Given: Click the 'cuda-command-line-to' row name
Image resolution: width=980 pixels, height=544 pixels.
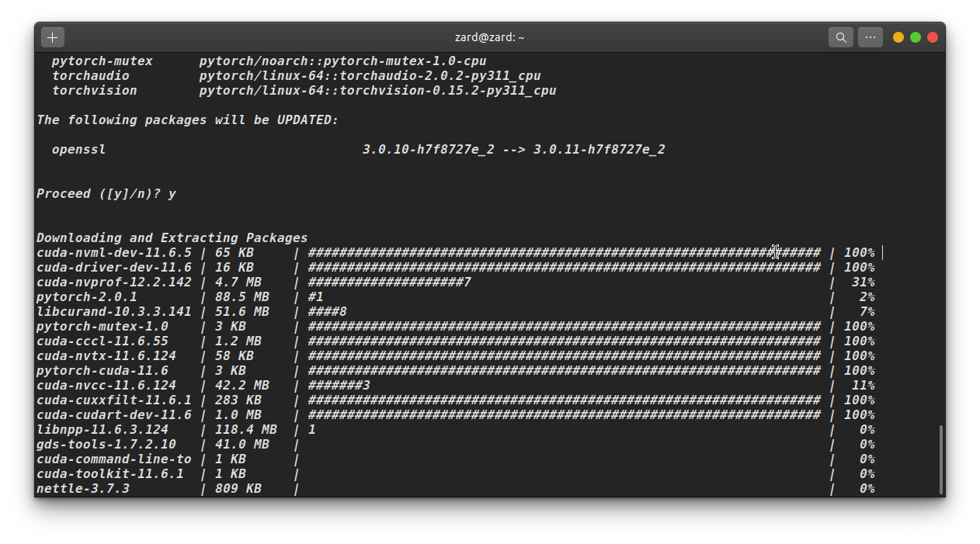Looking at the screenshot, I should coord(114,459).
